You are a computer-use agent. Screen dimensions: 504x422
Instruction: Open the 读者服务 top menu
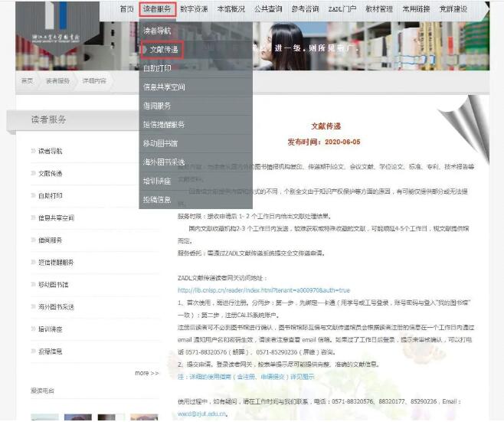(156, 9)
